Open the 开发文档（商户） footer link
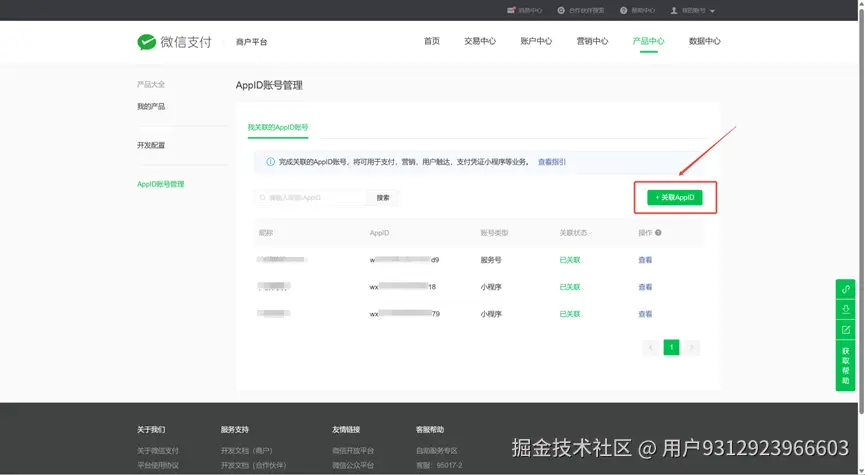Image resolution: width=865 pixels, height=475 pixels. [247, 451]
